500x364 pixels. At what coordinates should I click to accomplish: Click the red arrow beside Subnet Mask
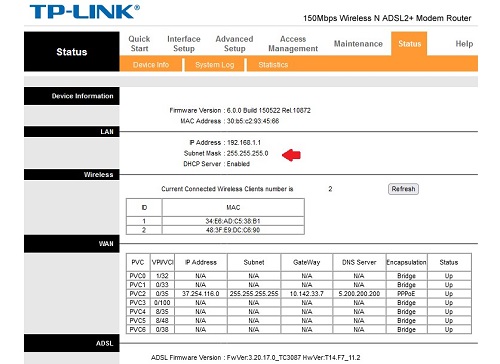pos(291,155)
